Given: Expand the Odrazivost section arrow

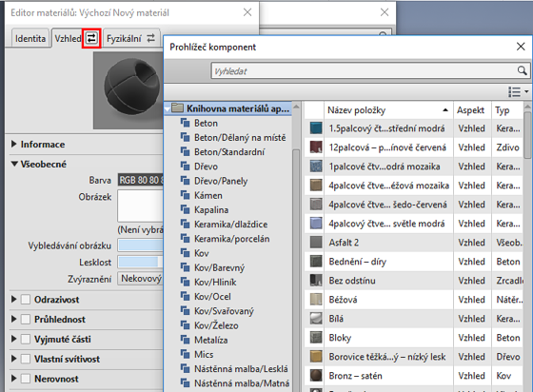Looking at the screenshot, I should (x=14, y=300).
